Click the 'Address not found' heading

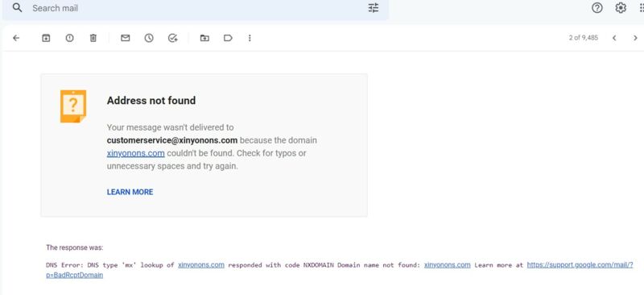151,101
